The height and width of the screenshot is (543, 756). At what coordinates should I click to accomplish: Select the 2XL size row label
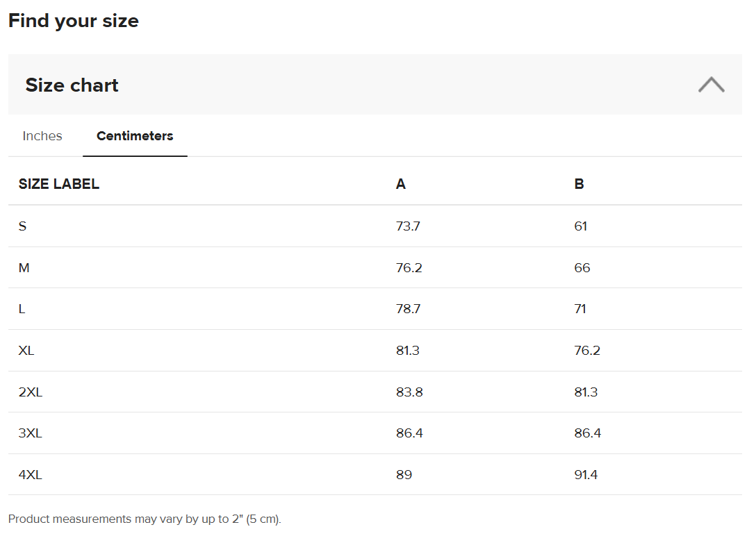31,392
